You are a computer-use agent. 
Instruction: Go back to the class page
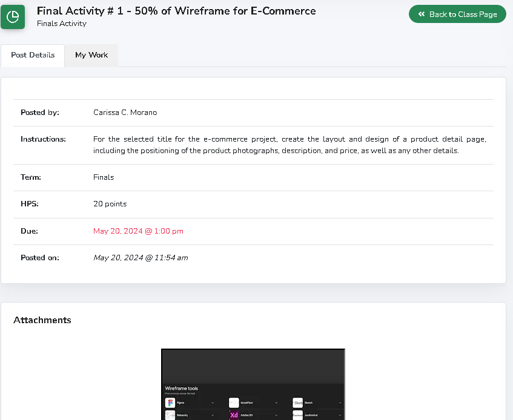pos(457,14)
